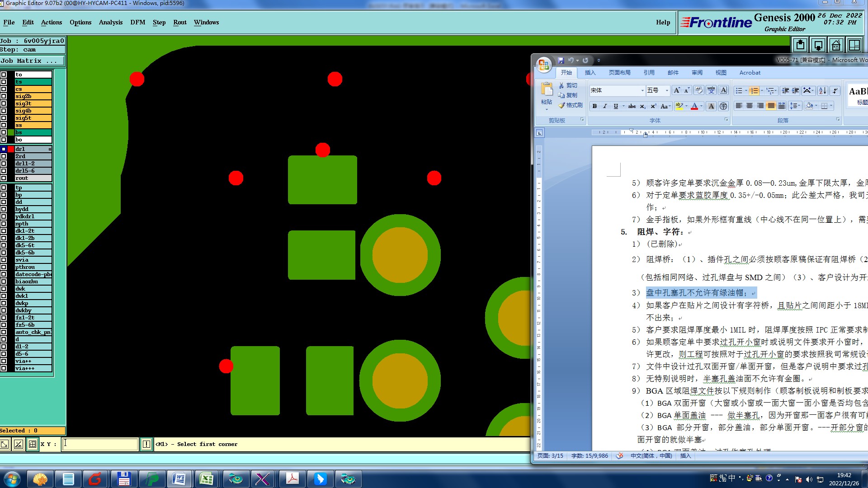Click the red color swatch beside drl layer

11,149
